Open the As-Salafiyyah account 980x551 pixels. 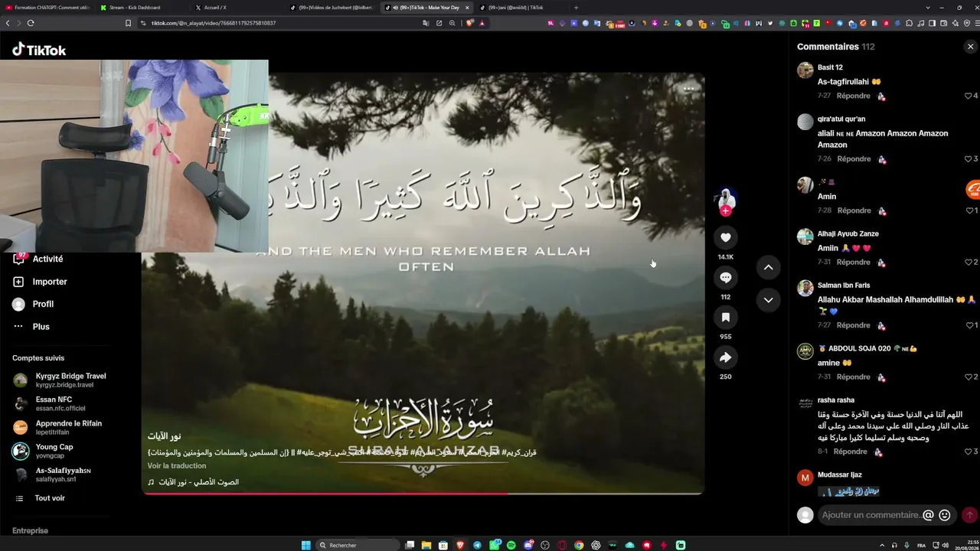click(x=53, y=474)
